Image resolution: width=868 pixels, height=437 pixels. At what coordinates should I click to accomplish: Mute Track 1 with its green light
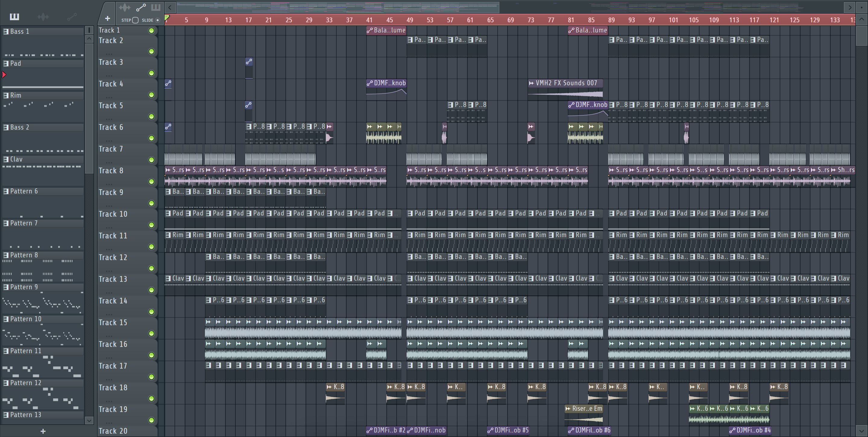coord(152,31)
